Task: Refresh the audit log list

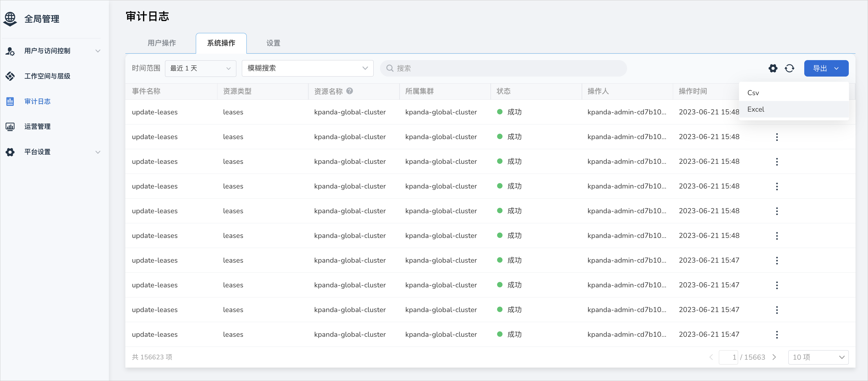Action: (790, 68)
